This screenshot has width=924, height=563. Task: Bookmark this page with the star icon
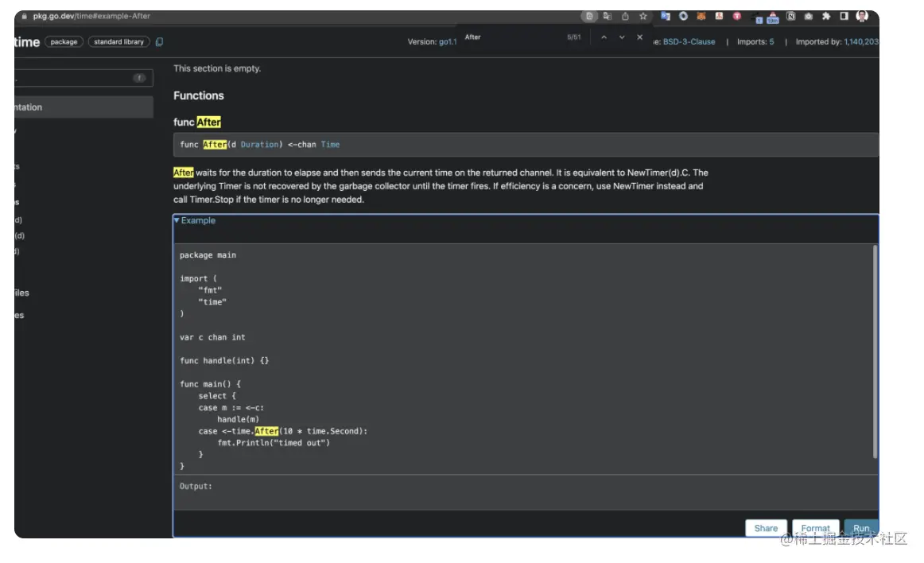[643, 17]
